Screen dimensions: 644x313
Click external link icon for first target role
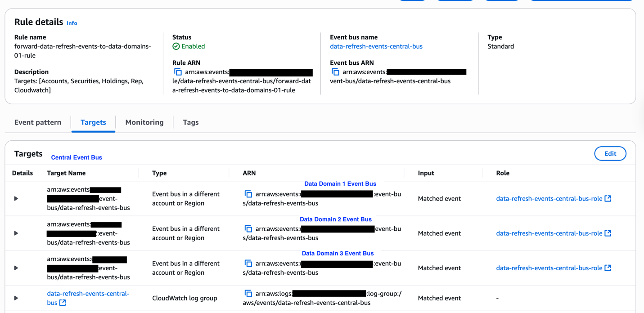tap(608, 198)
